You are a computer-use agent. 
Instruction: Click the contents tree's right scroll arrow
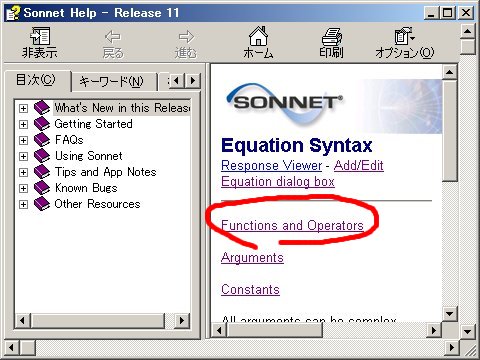pos(182,321)
